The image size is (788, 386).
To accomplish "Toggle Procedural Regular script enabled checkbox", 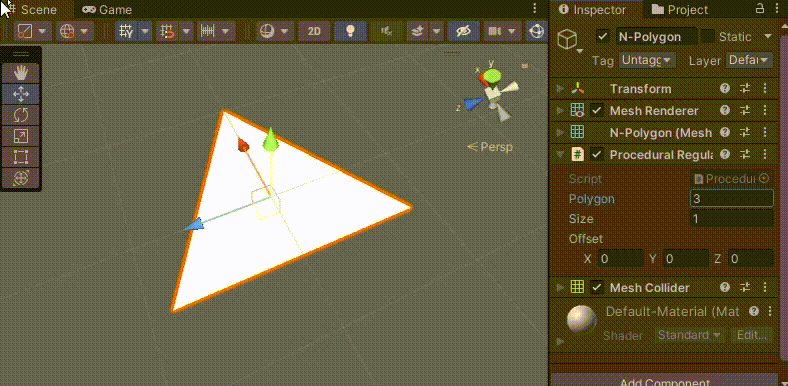I will click(597, 155).
